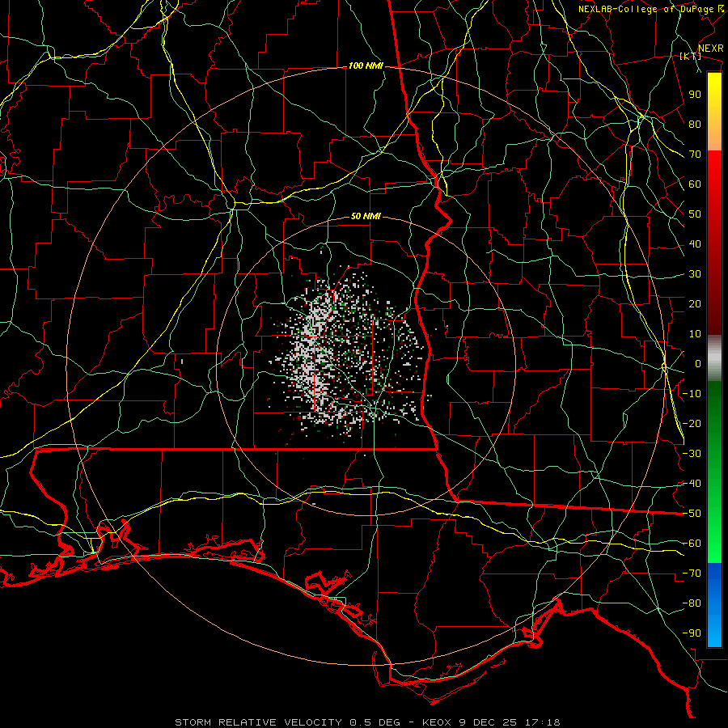
Task: Click the -20 scale value
Action: click(x=692, y=423)
